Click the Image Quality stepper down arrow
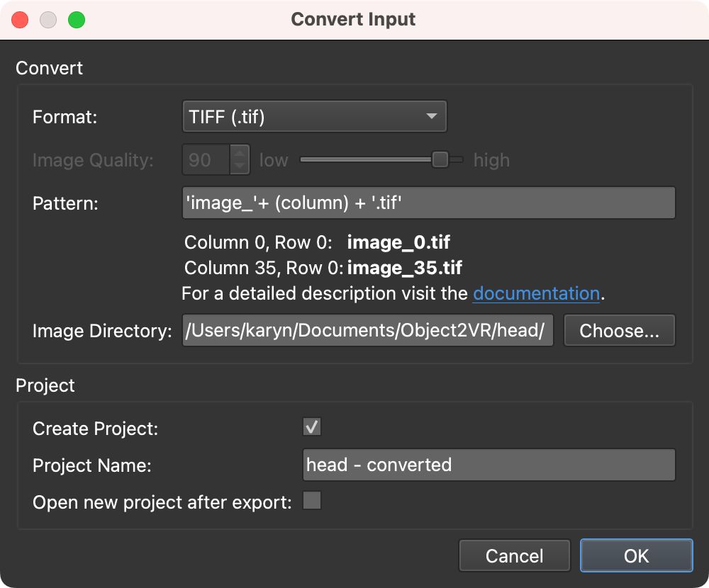This screenshot has width=709, height=588. pyautogui.click(x=240, y=166)
